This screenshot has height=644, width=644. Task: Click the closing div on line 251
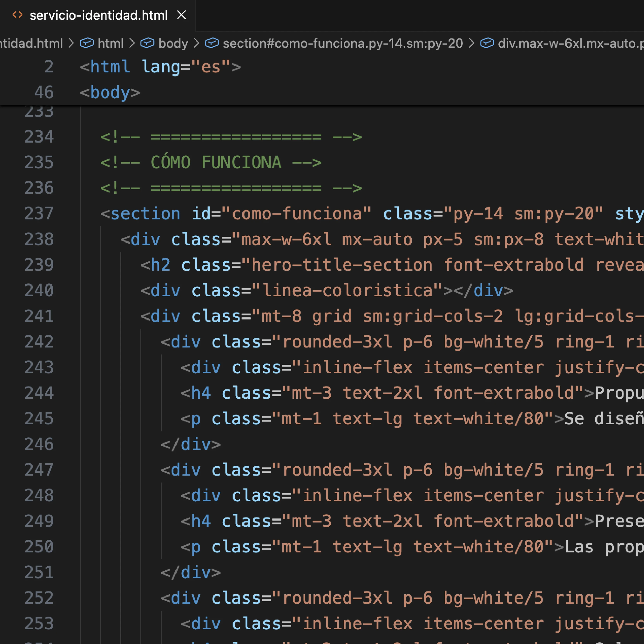tap(191, 573)
